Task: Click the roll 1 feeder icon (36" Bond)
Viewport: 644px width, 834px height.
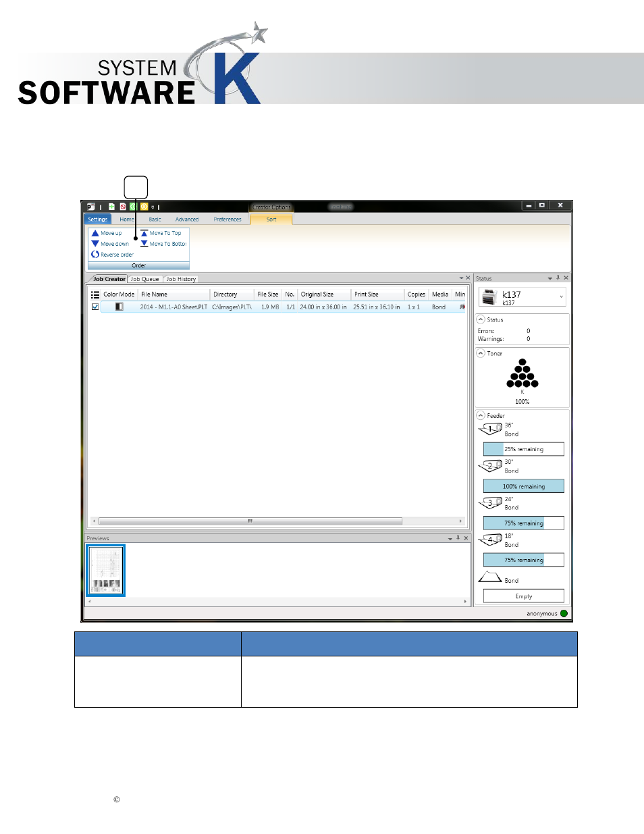Action: coord(491,428)
